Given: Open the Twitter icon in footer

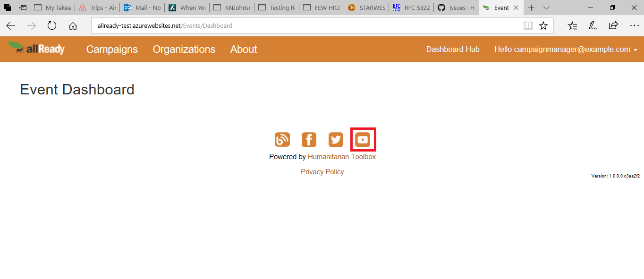Looking at the screenshot, I should pyautogui.click(x=336, y=139).
